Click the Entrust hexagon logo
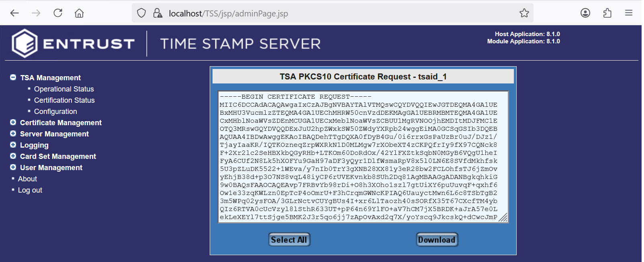Viewport: 644px width, 262px height. tap(25, 43)
